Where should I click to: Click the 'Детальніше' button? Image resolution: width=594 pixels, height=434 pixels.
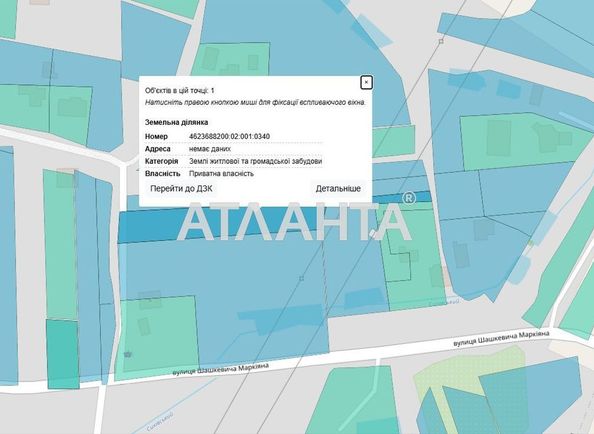338,189
